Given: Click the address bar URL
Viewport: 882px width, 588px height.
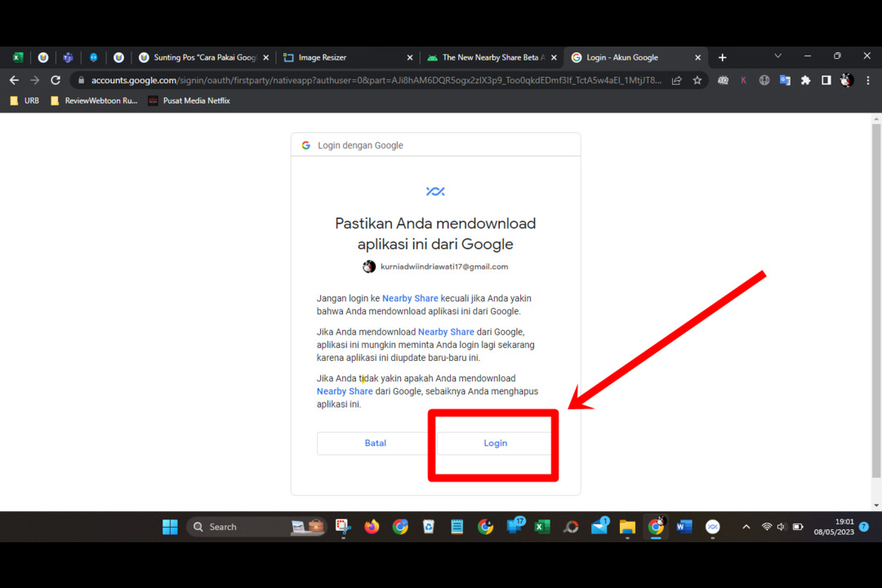Looking at the screenshot, I should coord(376,81).
